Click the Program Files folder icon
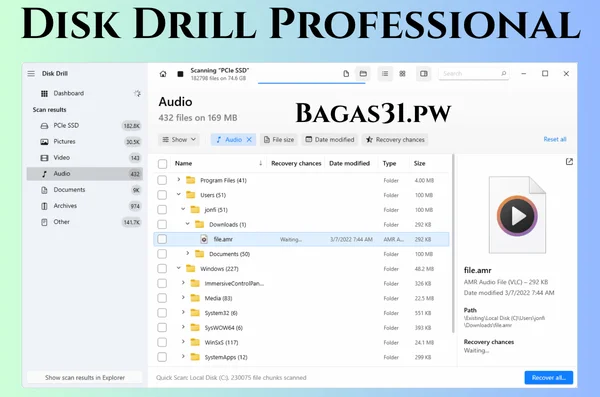The image size is (600, 397). pos(191,180)
